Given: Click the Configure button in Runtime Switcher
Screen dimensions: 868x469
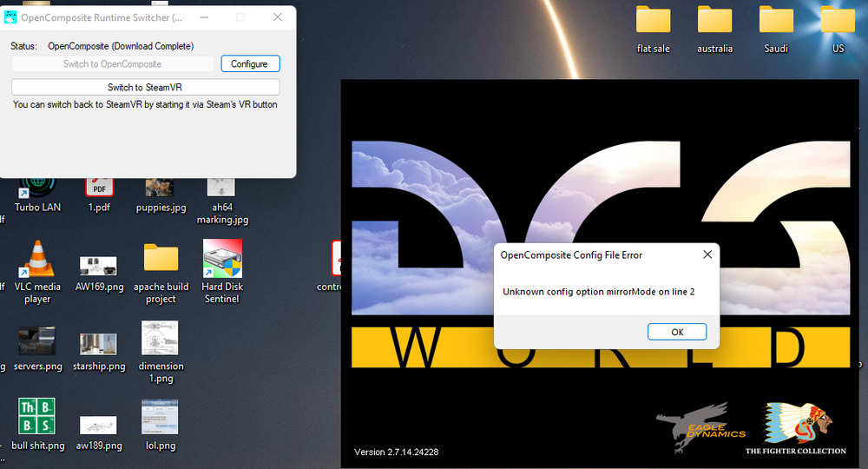Looking at the screenshot, I should point(250,63).
